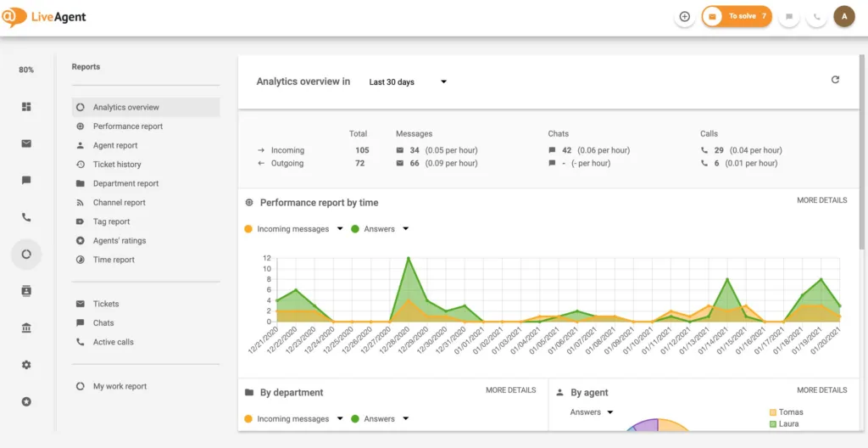Open the star icon at the sidebar bottom
This screenshot has height=448, width=868.
coord(26,401)
